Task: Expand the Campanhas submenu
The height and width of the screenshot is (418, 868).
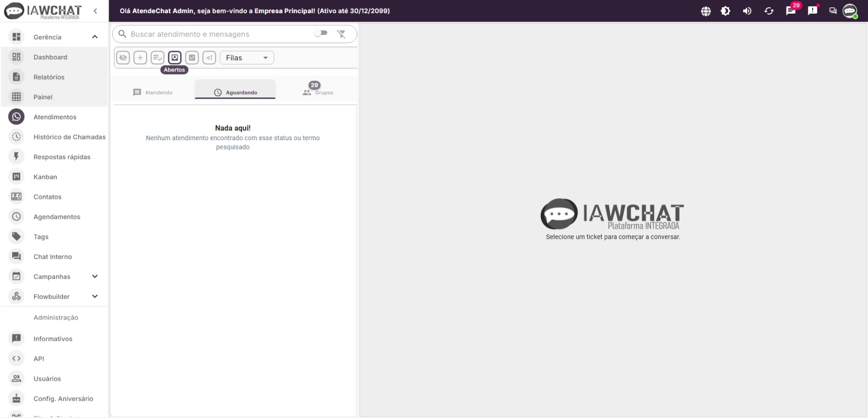Action: 95,276
